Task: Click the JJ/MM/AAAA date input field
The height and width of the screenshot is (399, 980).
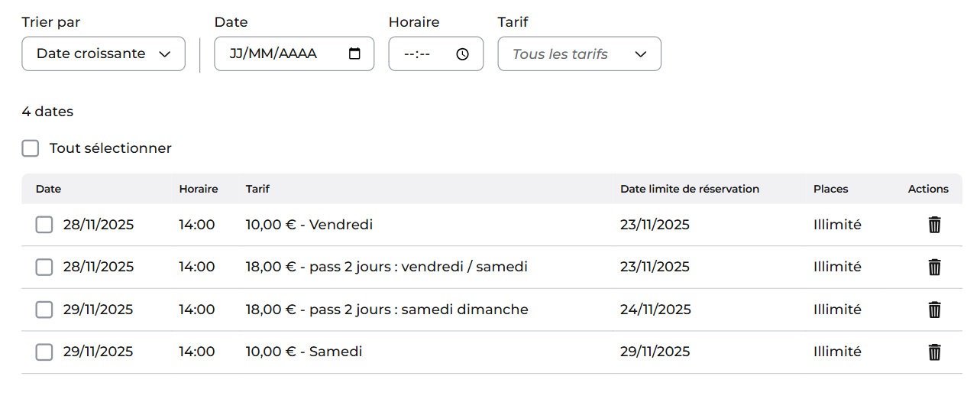Action: 294,54
